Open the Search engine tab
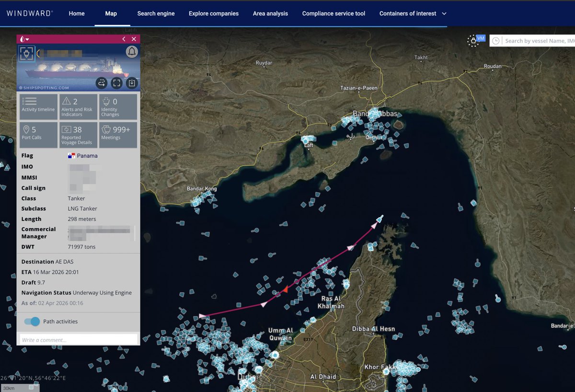The image size is (575, 392). [x=156, y=13]
